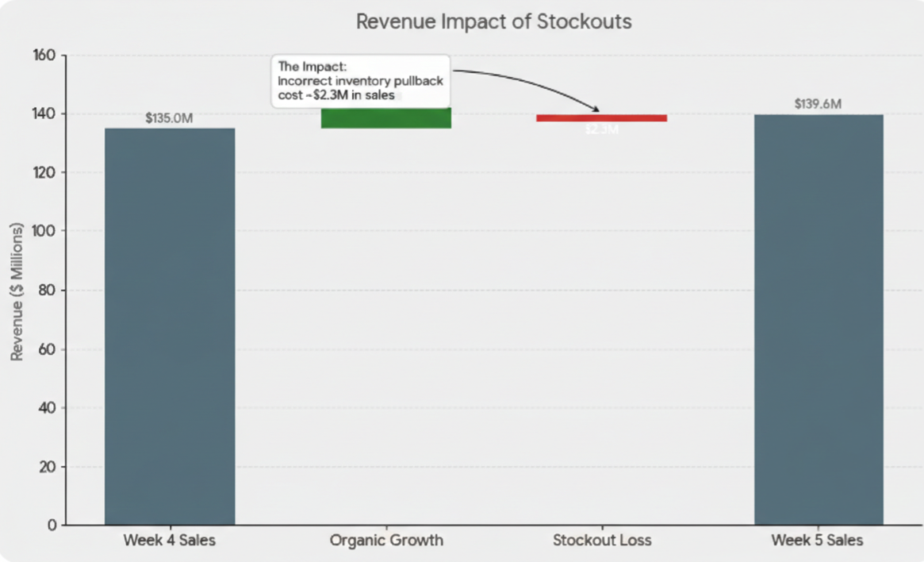Click the 160 tick on y-axis
Image resolution: width=924 pixels, height=562 pixels.
(43, 56)
